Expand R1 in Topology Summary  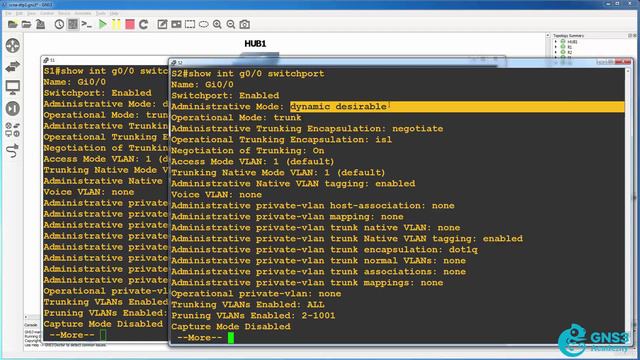[556, 47]
